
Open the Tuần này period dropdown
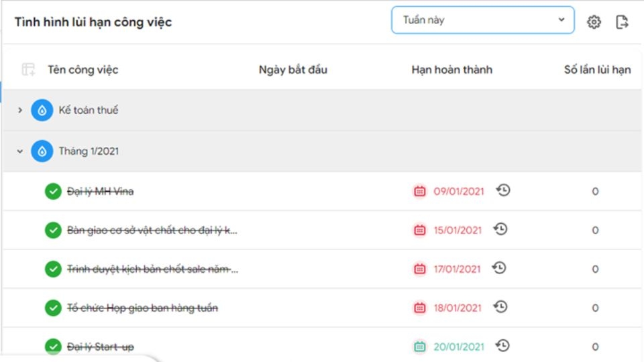482,19
